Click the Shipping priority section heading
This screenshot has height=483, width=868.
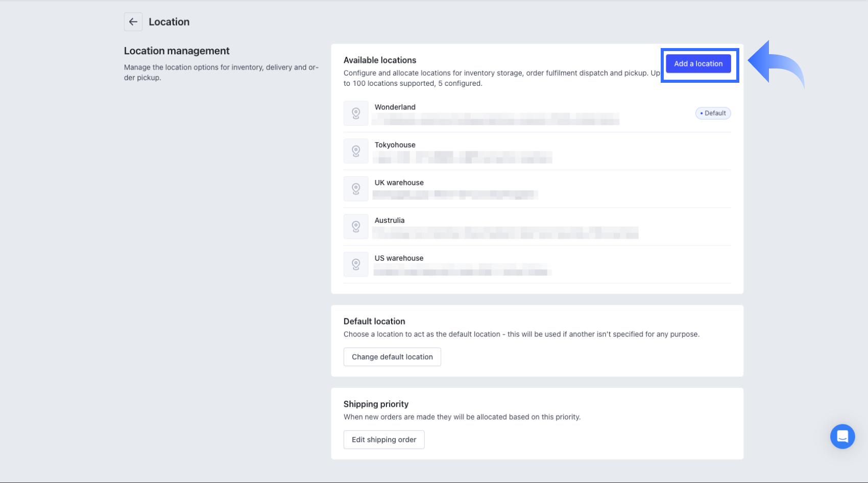[x=376, y=404]
